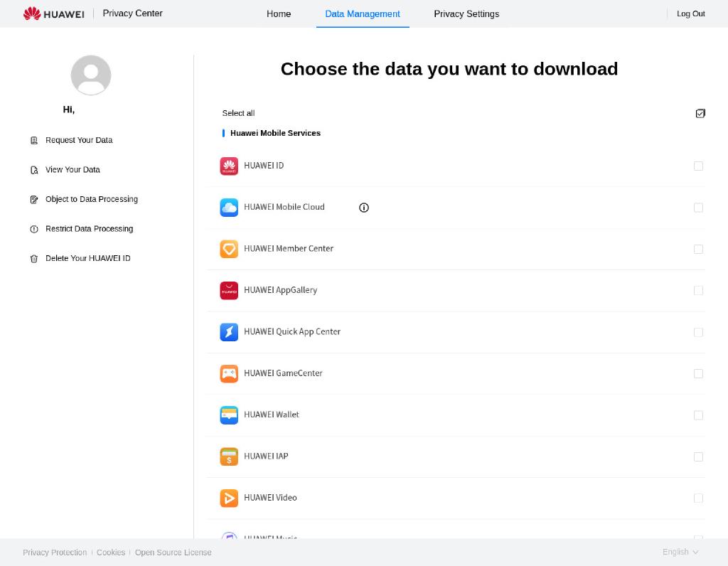
Task: Select Delete Your HUAWEI ID option
Action: pos(88,258)
